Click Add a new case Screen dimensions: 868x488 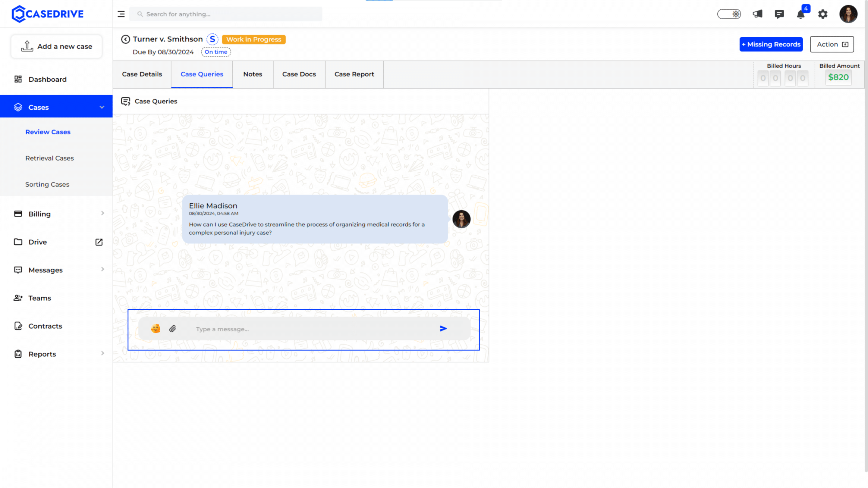pos(56,46)
